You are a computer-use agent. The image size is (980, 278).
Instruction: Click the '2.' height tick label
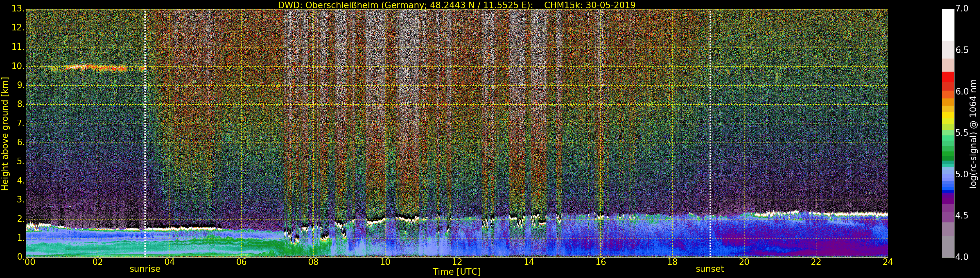[21, 218]
